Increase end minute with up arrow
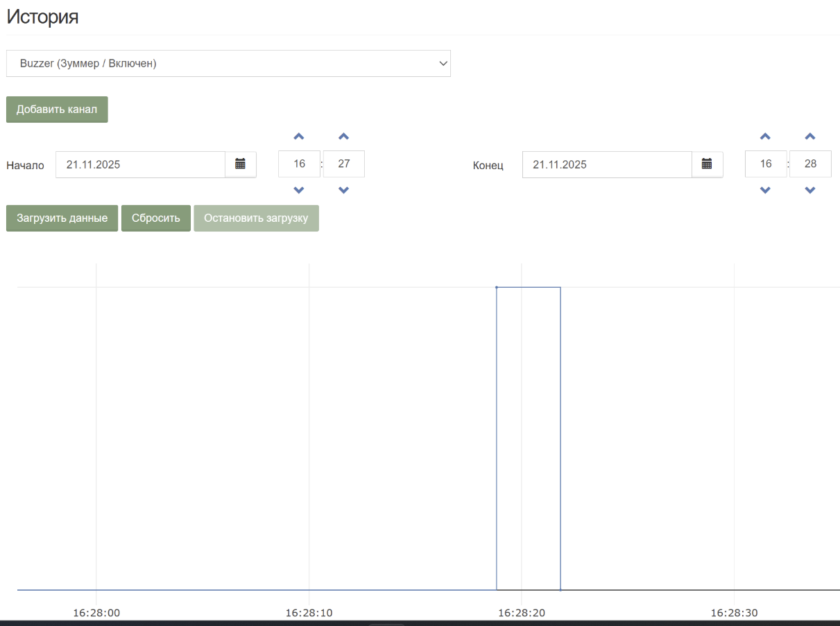 click(810, 137)
